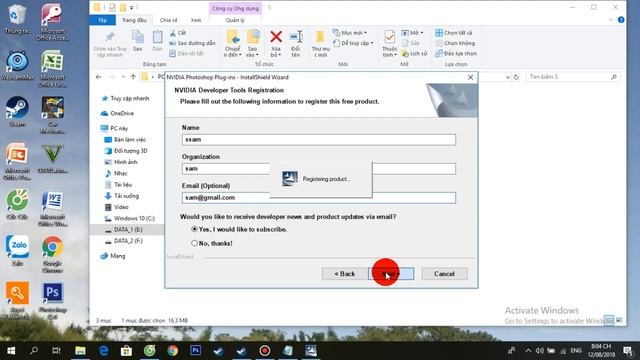
Task: Open the Tệp file tab
Action: coord(102,20)
